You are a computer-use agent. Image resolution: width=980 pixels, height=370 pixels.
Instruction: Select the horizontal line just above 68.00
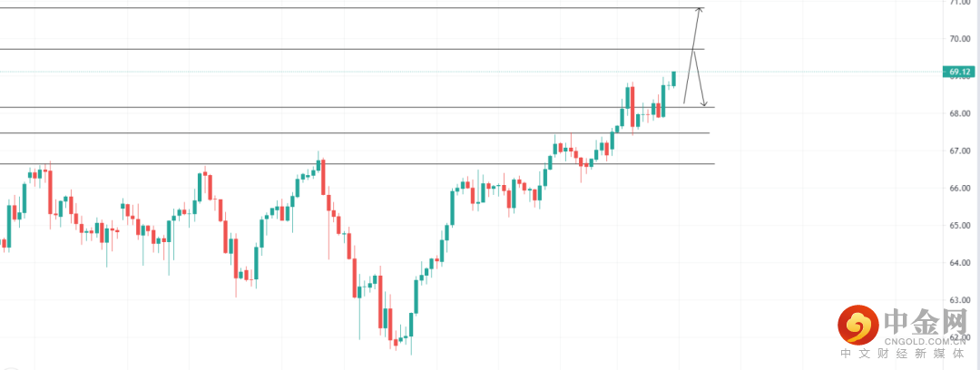coord(363,107)
